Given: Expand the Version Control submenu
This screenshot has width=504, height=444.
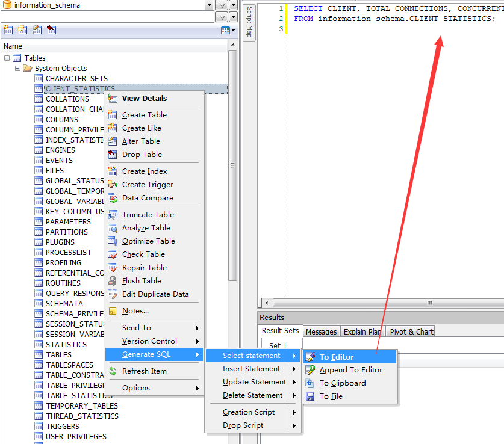Looking at the screenshot, I should [x=154, y=341].
